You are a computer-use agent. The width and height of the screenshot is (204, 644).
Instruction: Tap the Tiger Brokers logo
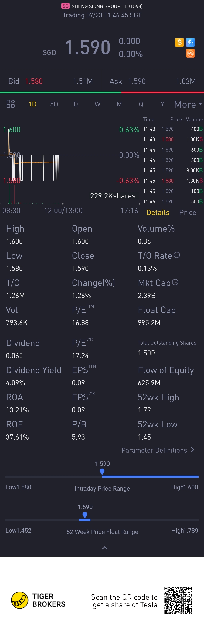(x=38, y=600)
